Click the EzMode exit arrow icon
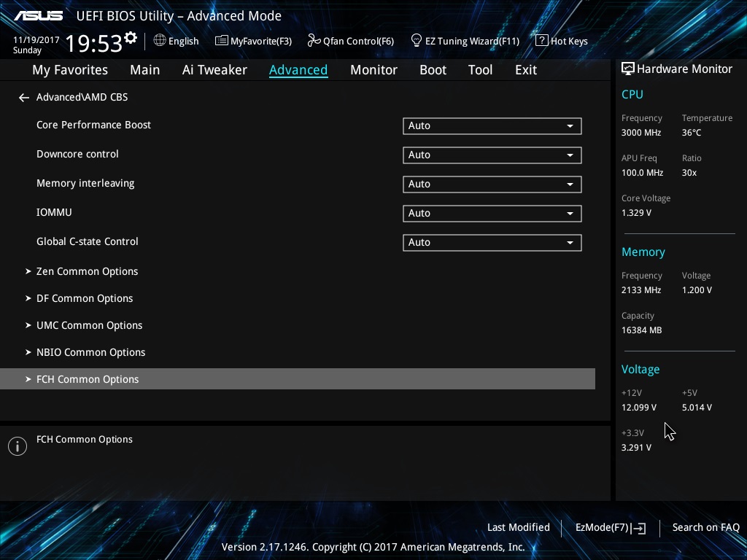Image resolution: width=747 pixels, height=560 pixels. point(639,528)
